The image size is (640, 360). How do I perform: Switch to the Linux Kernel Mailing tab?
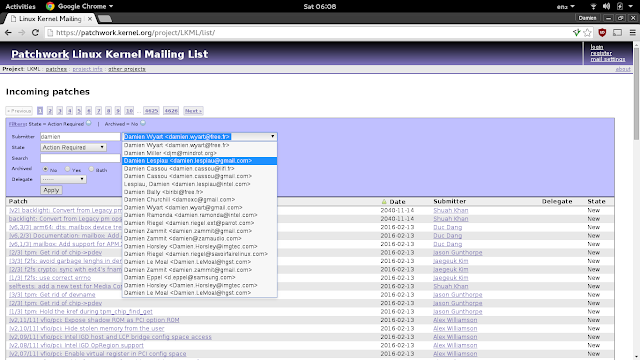[50, 19]
